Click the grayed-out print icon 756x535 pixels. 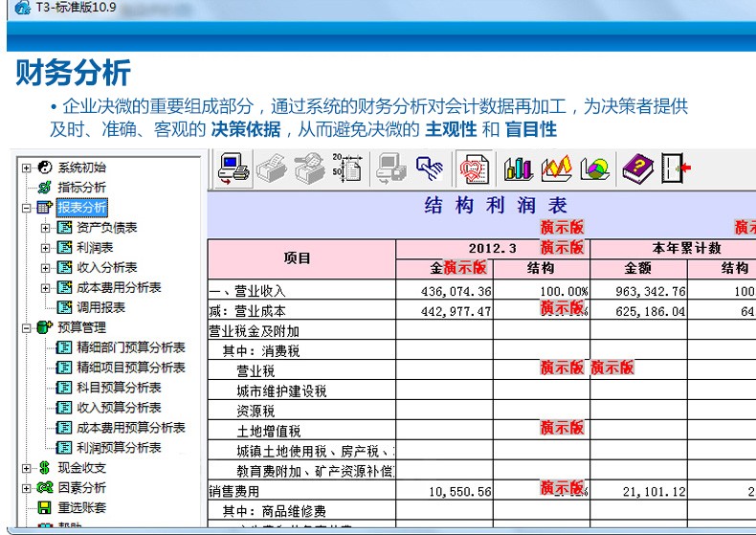point(272,168)
